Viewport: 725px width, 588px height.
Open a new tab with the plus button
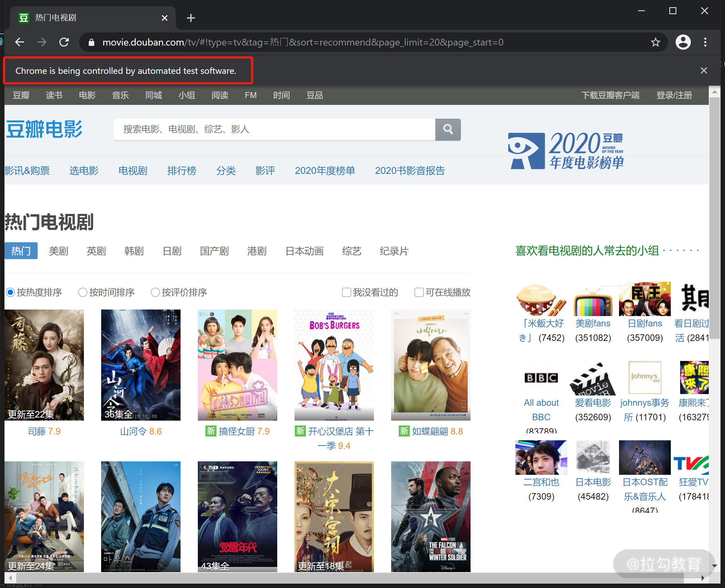(x=191, y=18)
